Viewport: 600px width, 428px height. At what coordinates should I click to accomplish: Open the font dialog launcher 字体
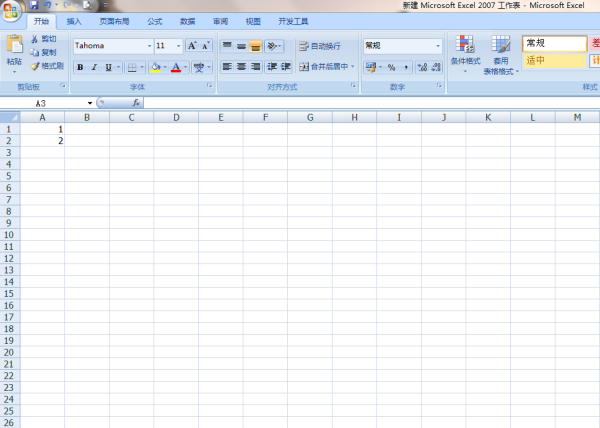210,86
